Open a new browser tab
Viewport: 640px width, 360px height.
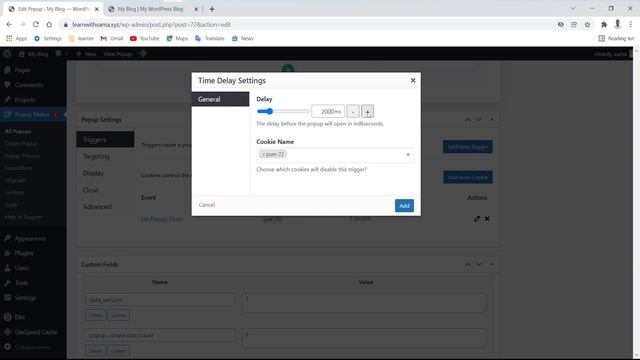pos(212,9)
